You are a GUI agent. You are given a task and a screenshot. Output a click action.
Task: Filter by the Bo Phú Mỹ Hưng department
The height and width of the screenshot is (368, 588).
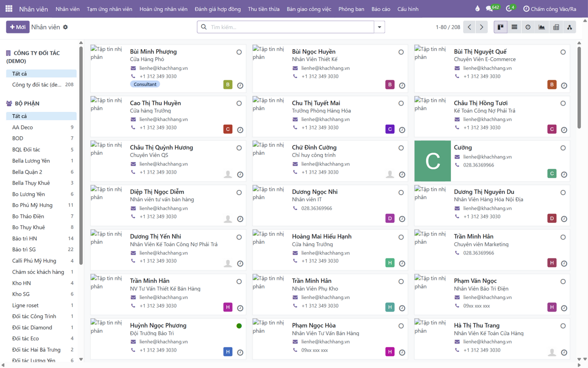pos(41,205)
